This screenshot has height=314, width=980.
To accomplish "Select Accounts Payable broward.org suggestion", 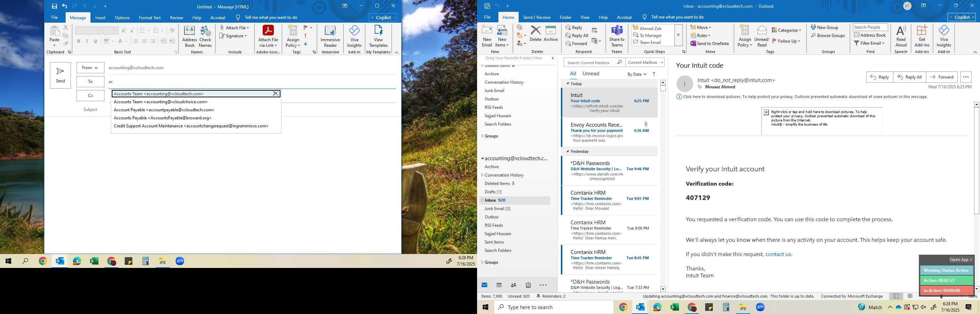I will [x=162, y=118].
